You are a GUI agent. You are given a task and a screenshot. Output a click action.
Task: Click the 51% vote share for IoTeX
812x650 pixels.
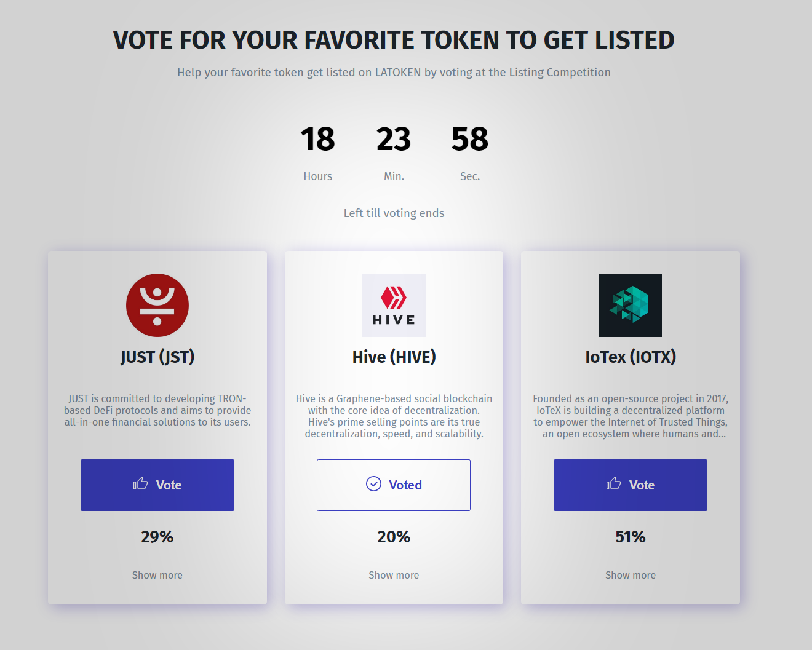(631, 537)
